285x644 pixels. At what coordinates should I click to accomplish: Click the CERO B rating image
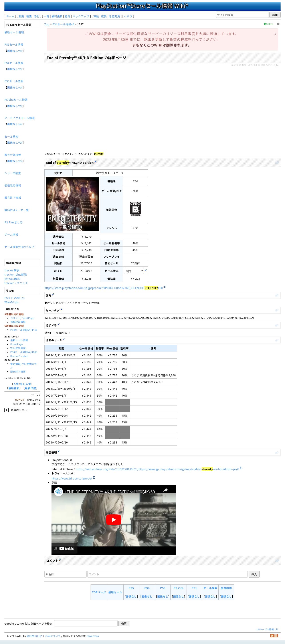[135, 209]
